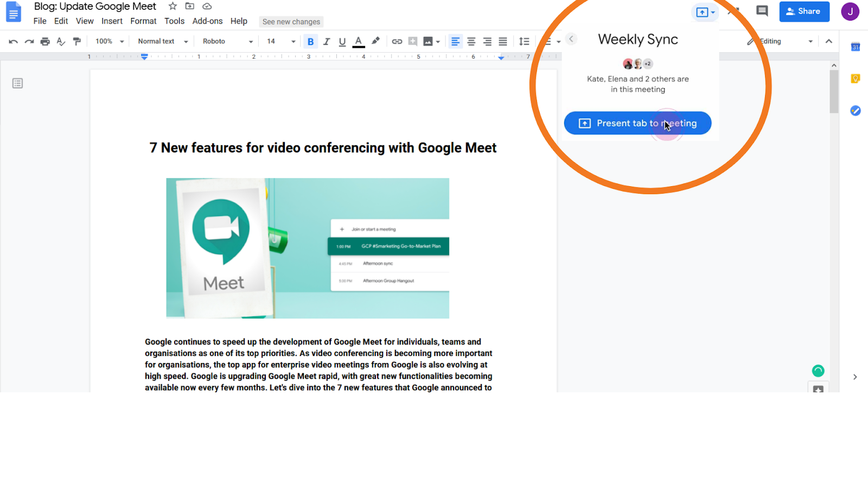The image size is (868, 484).
Task: Open the insert image dropdown arrow
Action: pyautogui.click(x=438, y=42)
